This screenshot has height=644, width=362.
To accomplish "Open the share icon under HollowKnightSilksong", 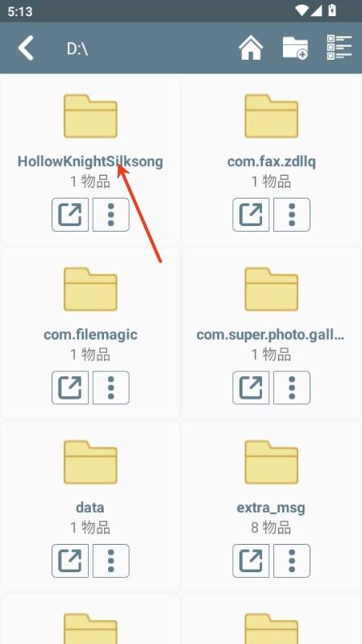I will pos(70,215).
